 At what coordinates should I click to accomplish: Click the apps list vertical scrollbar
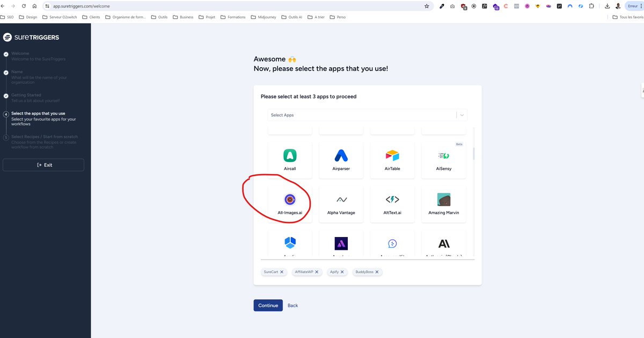coord(473,153)
